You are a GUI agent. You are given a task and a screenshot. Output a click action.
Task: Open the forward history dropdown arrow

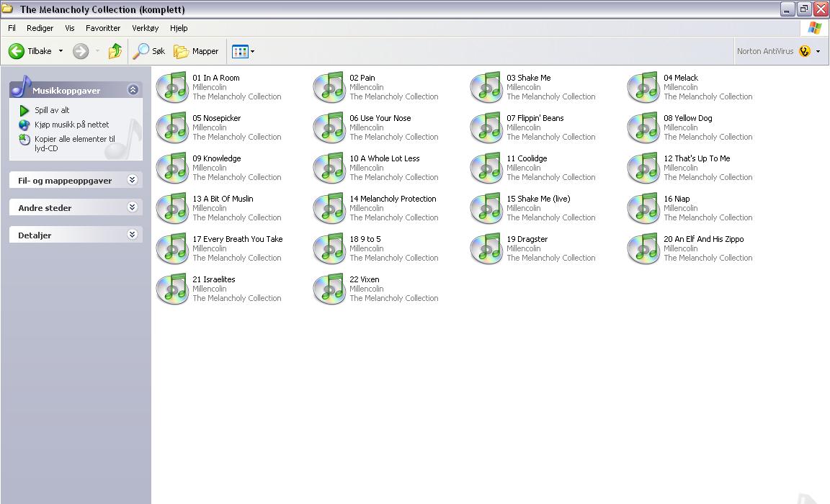click(x=97, y=51)
